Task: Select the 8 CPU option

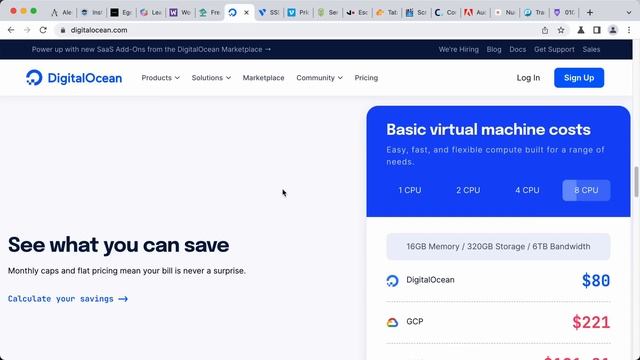Action: 586,190
